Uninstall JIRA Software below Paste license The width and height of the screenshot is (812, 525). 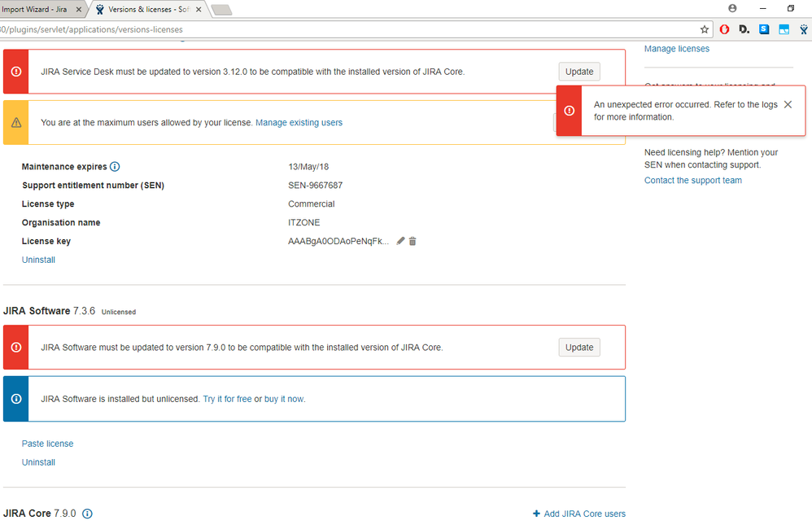[x=38, y=462]
